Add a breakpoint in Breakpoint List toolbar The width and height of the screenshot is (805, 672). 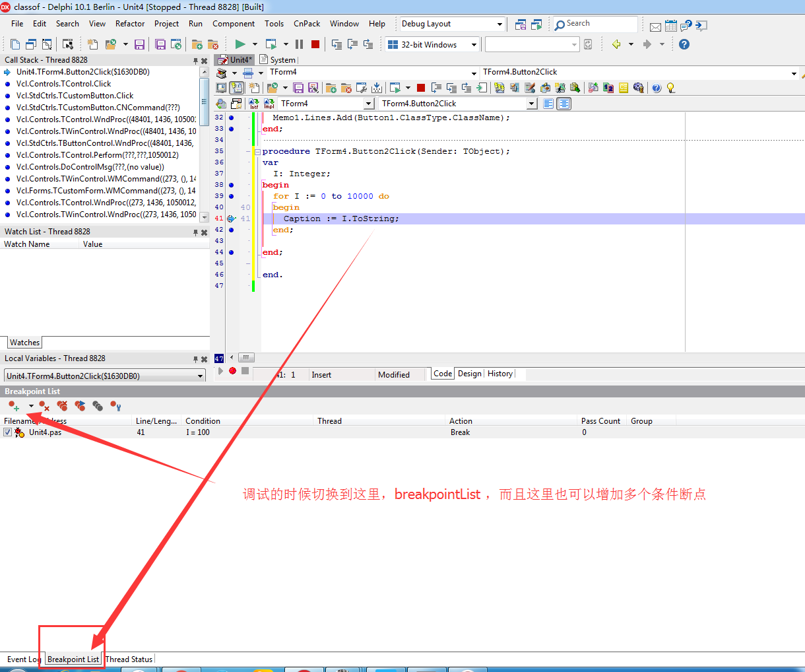coord(14,406)
